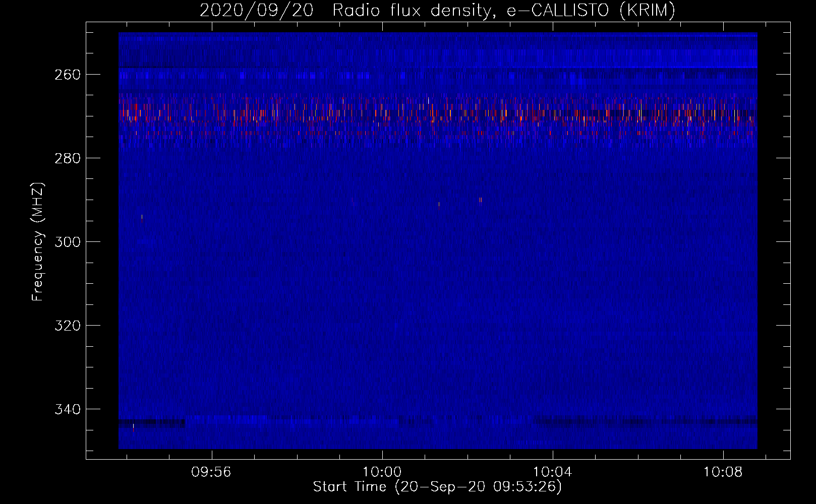Click the 280 frequency tick label
The width and height of the screenshot is (816, 504).
[x=68, y=158]
